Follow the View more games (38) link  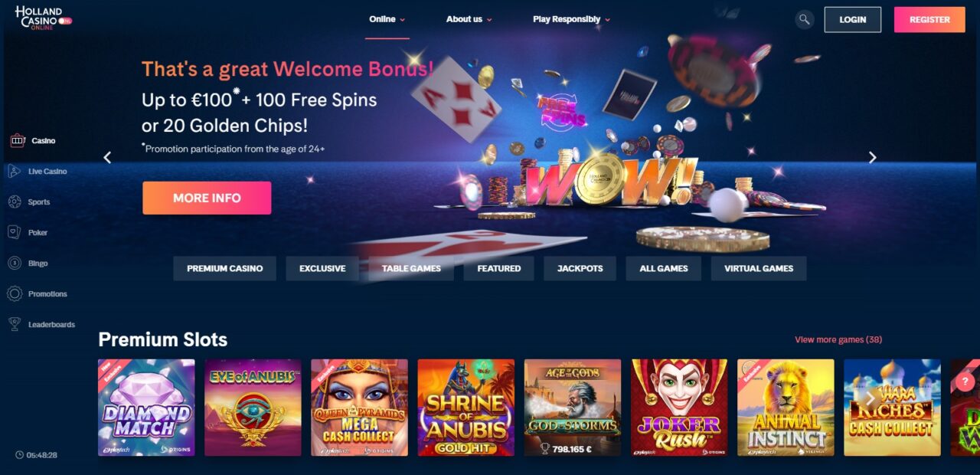[x=838, y=339]
